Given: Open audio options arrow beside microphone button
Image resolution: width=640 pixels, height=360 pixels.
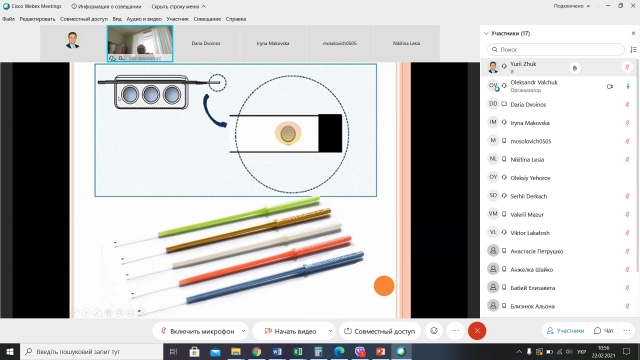Looking at the screenshot, I should [x=243, y=331].
